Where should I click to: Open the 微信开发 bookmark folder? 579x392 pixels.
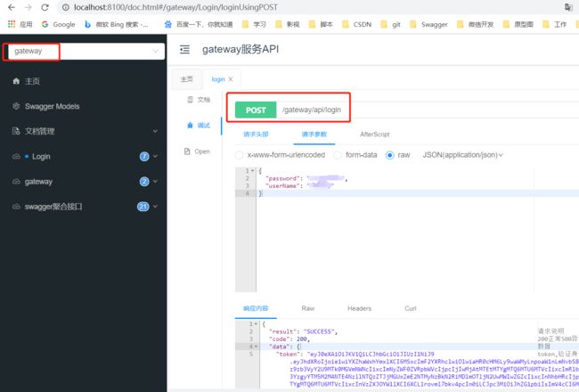pos(475,24)
